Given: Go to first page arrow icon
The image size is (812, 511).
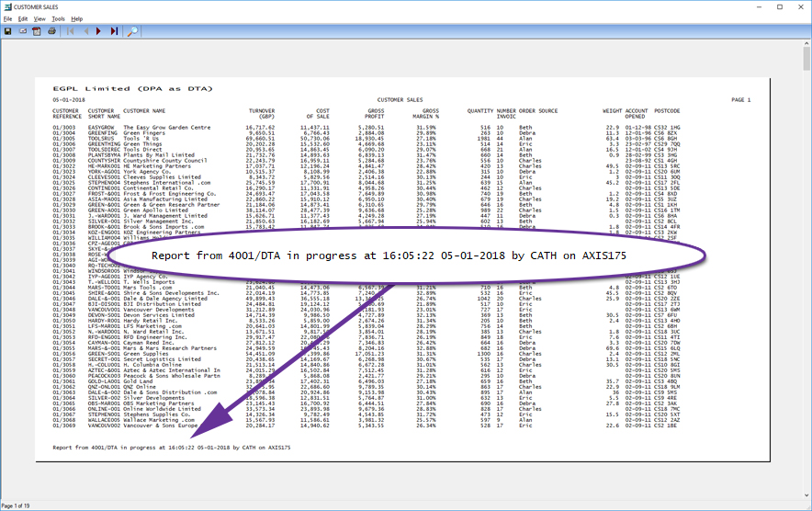Looking at the screenshot, I should tap(71, 31).
